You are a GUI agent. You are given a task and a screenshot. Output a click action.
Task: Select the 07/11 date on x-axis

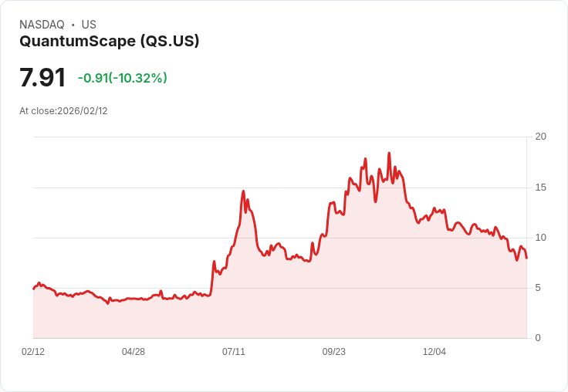[234, 352]
